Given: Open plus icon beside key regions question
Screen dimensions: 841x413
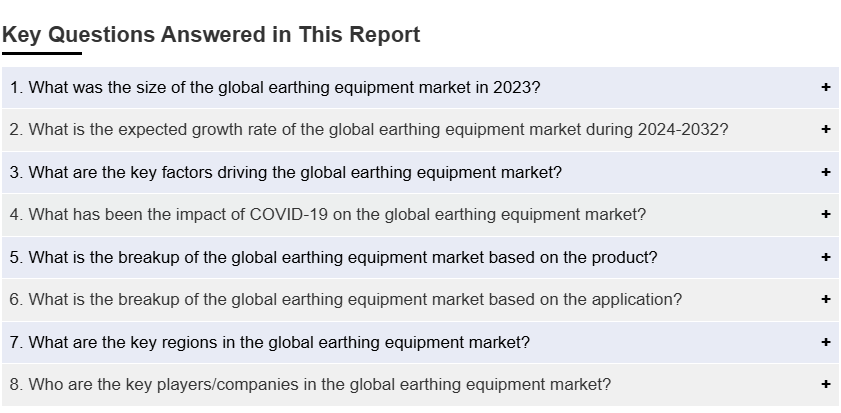Looking at the screenshot, I should [x=825, y=342].
